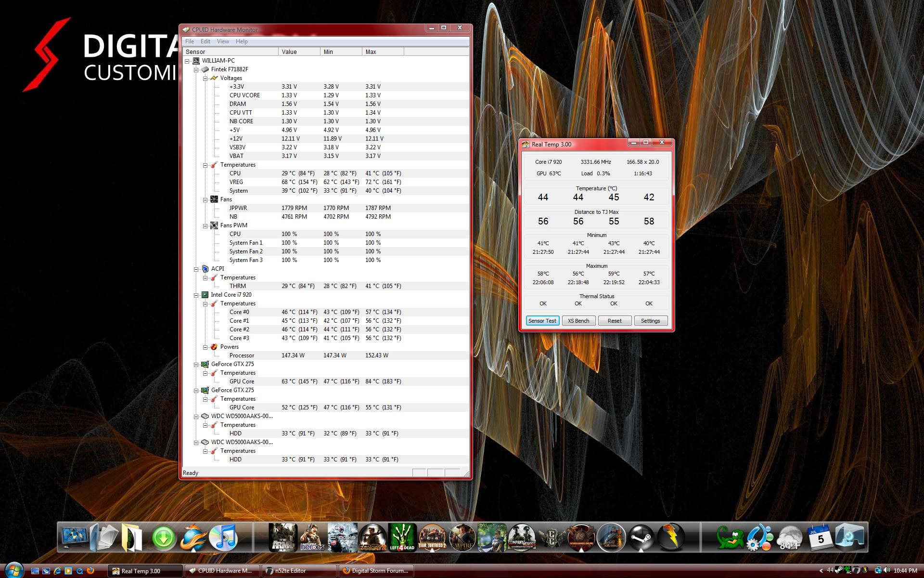Open the desktop monitor dock icon

click(75, 537)
